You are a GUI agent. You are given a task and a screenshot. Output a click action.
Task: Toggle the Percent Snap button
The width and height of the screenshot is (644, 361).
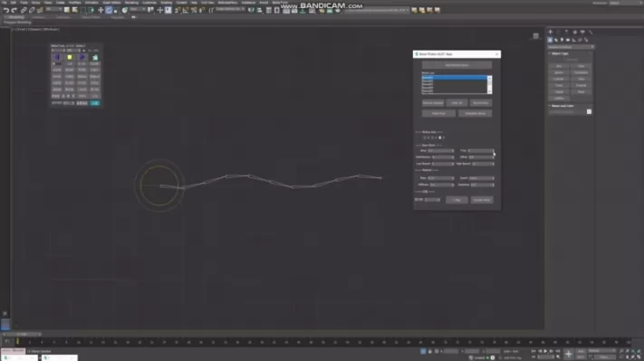point(194,10)
